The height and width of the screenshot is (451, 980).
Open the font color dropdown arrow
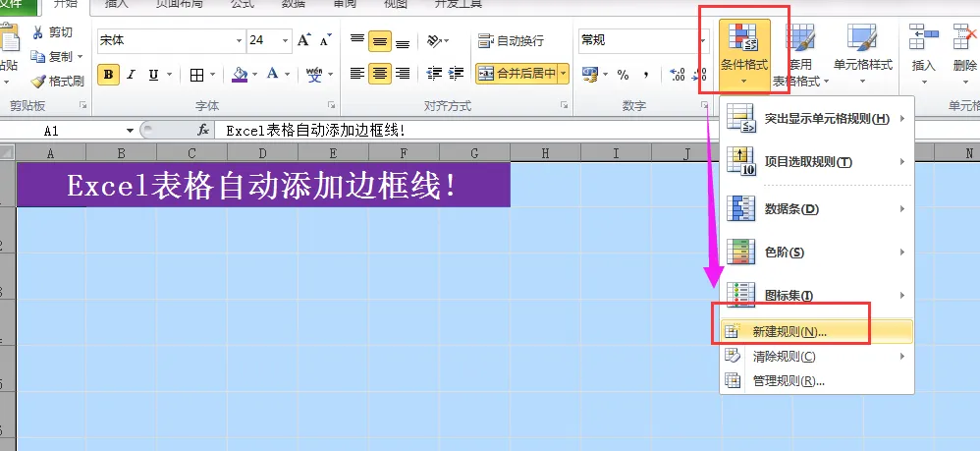[x=288, y=75]
